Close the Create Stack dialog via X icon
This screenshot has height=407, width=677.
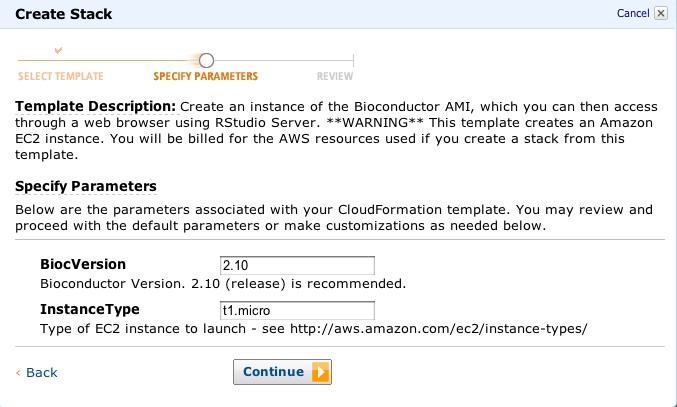tap(661, 13)
